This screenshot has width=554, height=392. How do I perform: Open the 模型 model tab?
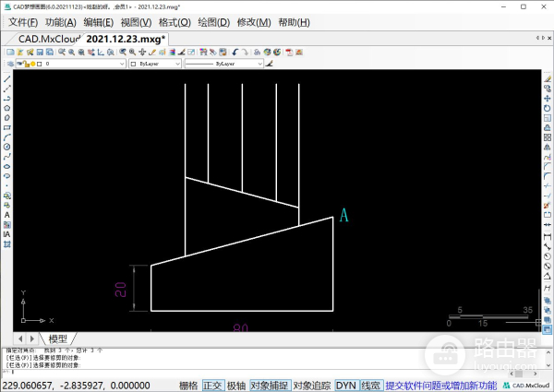tap(57, 339)
